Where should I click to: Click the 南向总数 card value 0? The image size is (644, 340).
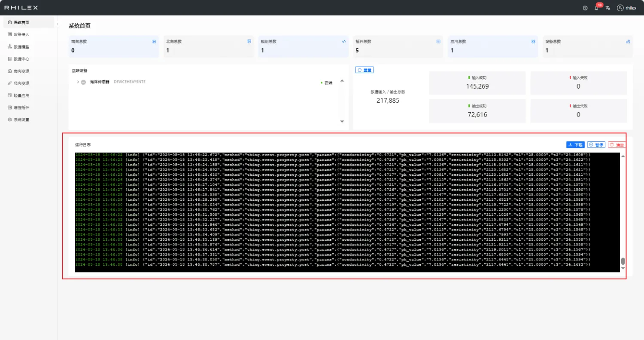[x=73, y=50]
